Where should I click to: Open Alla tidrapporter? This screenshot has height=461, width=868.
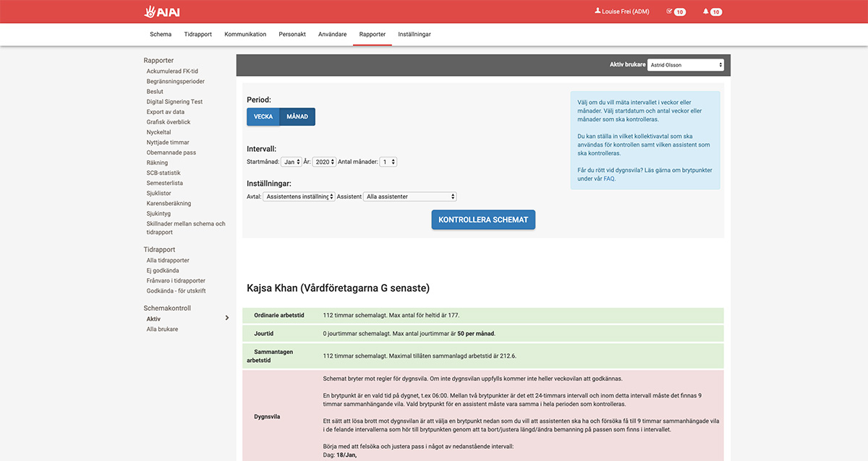pyautogui.click(x=168, y=260)
